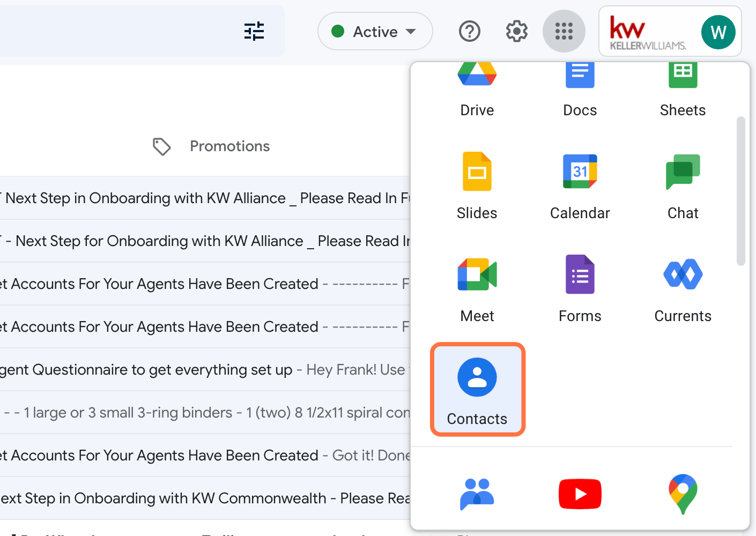Open Sheets from the apps launcher

pos(683,90)
